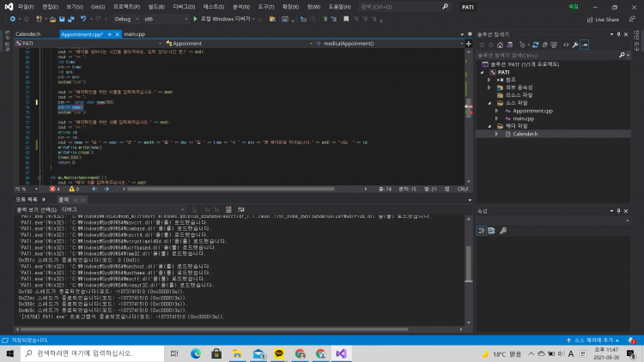Click the top search box (Ctrl+Q)
This screenshot has width=644, height=362.
[404, 7]
